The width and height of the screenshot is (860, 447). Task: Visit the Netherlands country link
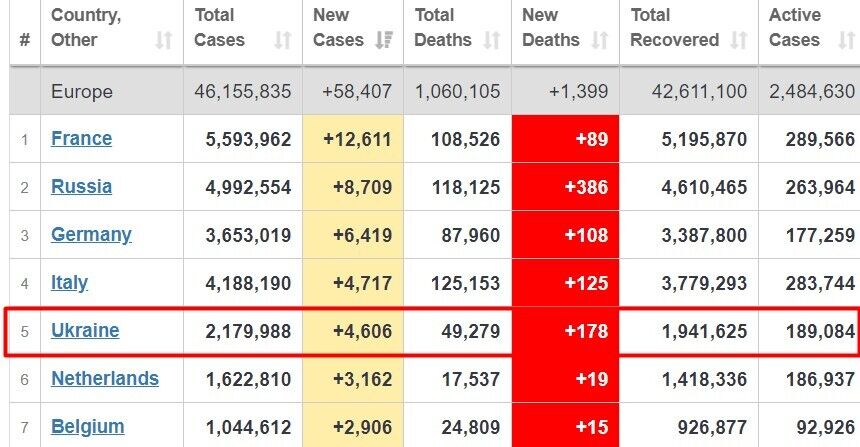pos(104,379)
